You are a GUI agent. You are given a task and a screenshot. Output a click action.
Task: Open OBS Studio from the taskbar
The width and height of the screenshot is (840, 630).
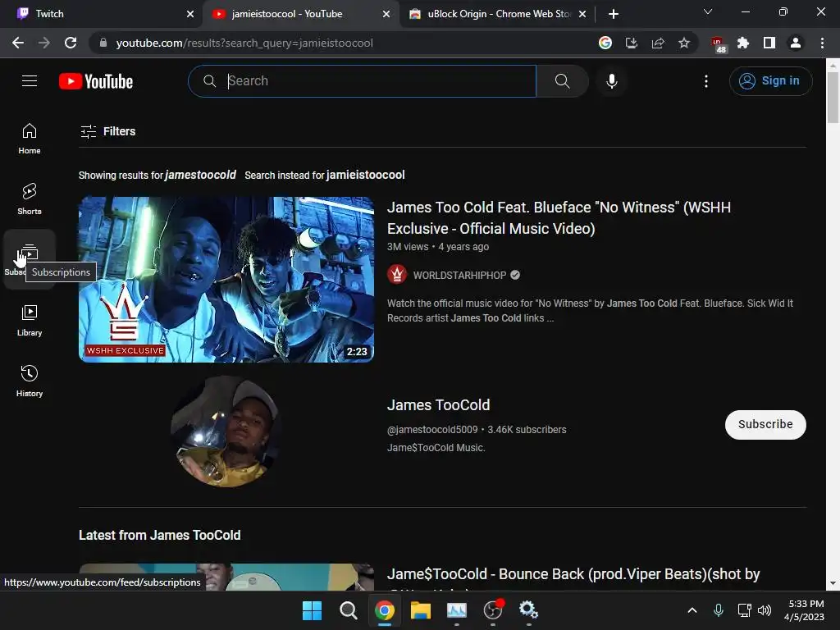pyautogui.click(x=493, y=610)
